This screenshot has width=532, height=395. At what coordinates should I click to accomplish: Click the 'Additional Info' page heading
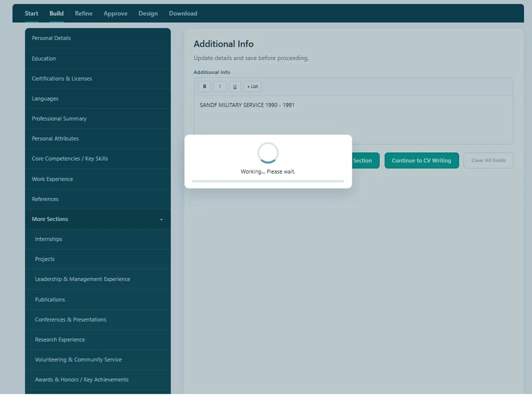click(224, 44)
